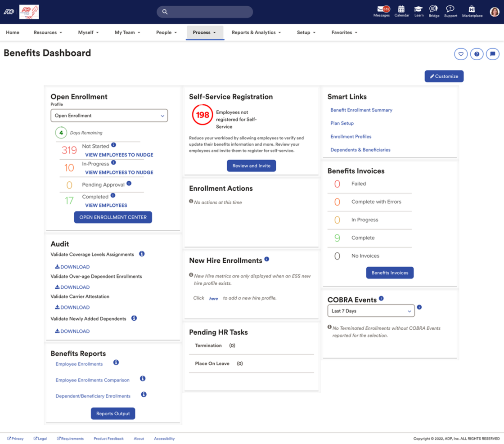
Task: Expand the Reports & Analytics menu
Action: [256, 32]
